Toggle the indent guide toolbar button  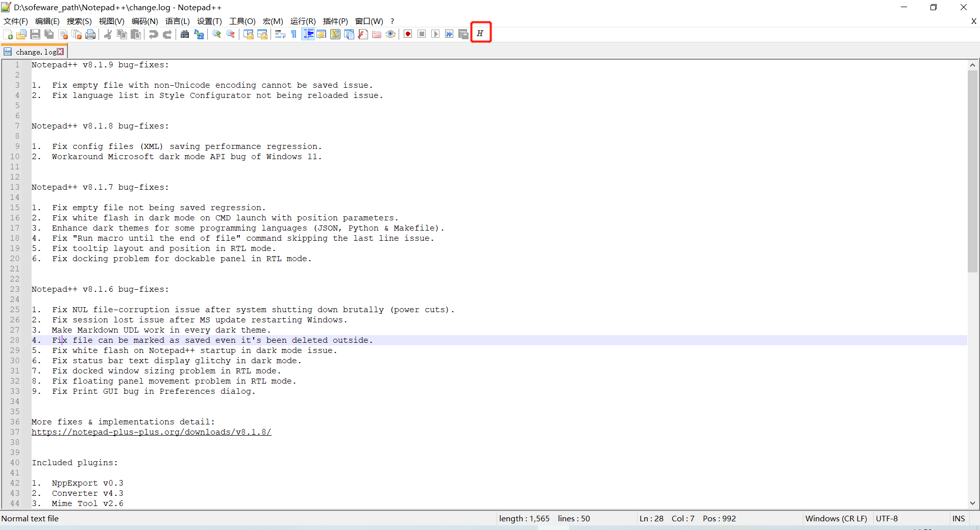308,34
